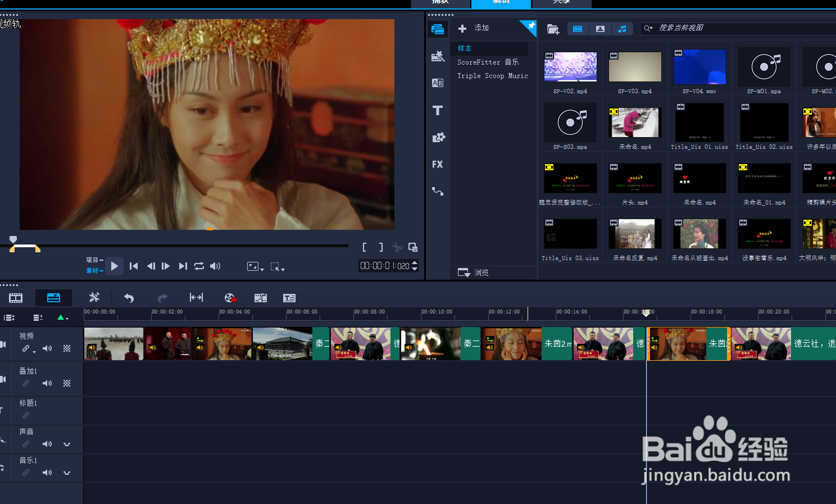This screenshot has height=504, width=836.
Task: Show all visible tracks icon
Action: (10, 317)
